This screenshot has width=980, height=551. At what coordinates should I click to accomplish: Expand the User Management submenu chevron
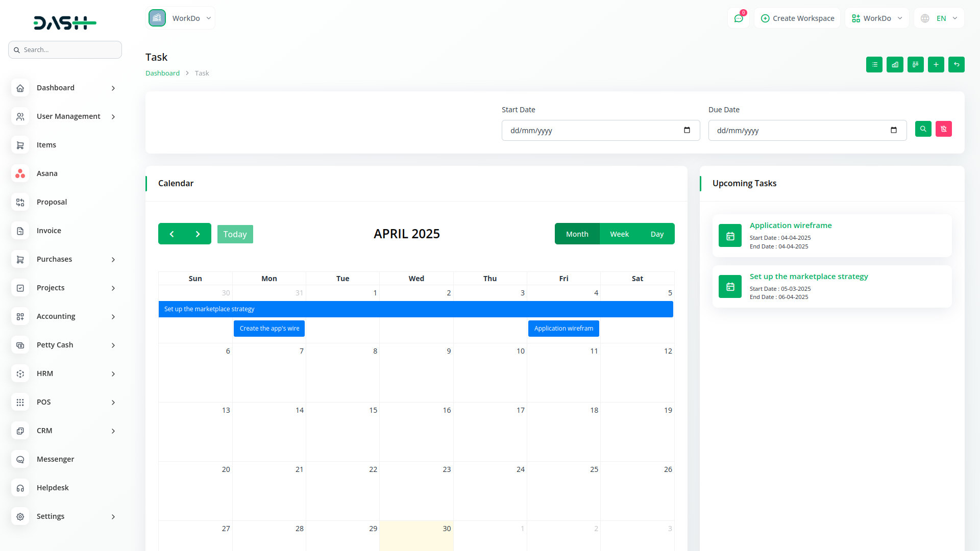(113, 117)
